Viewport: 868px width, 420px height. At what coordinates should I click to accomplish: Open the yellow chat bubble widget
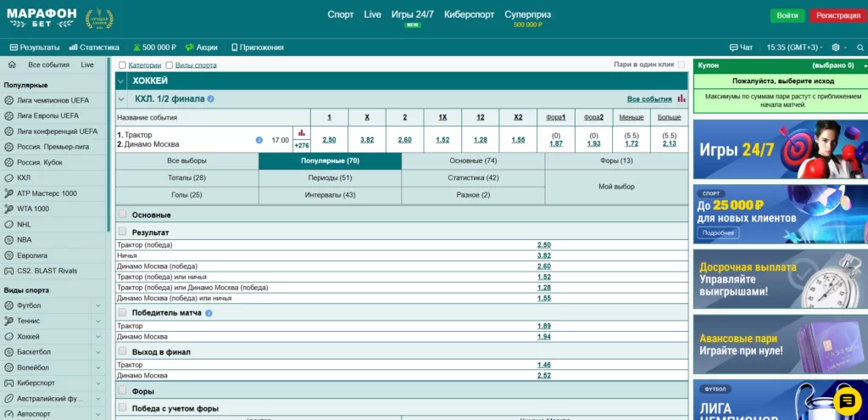(x=848, y=400)
